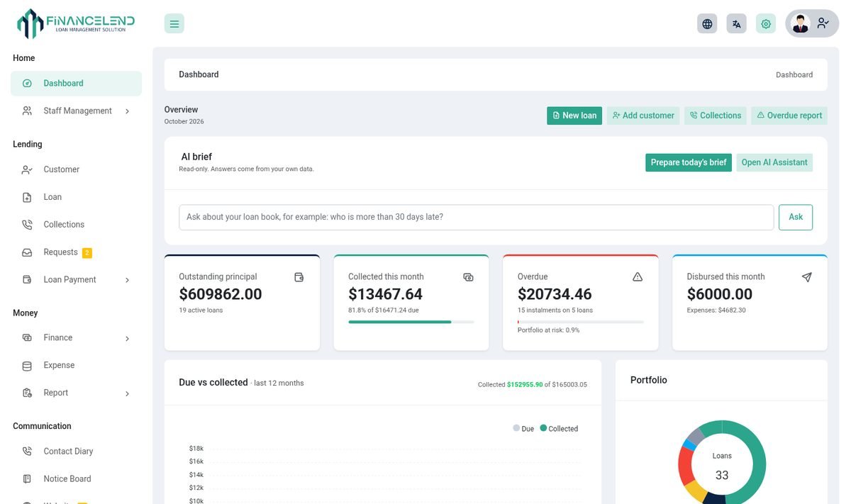Viewport: 851px width, 504px height.
Task: Click the Expense database icon
Action: 27,366
